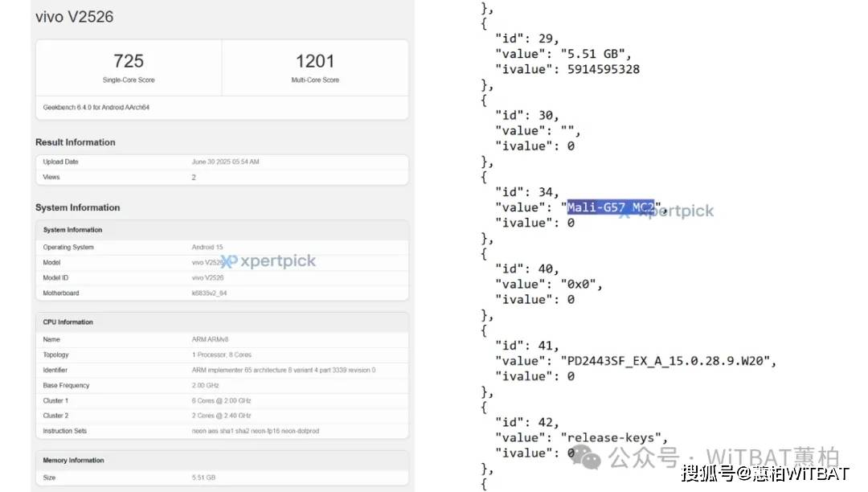868x492 pixels.
Task: Click the Topology label
Action: coord(56,355)
